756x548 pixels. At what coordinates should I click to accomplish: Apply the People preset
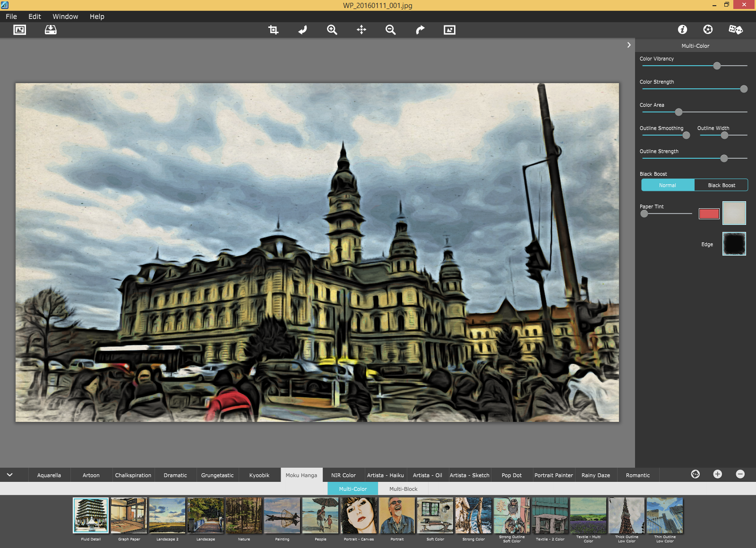320,515
